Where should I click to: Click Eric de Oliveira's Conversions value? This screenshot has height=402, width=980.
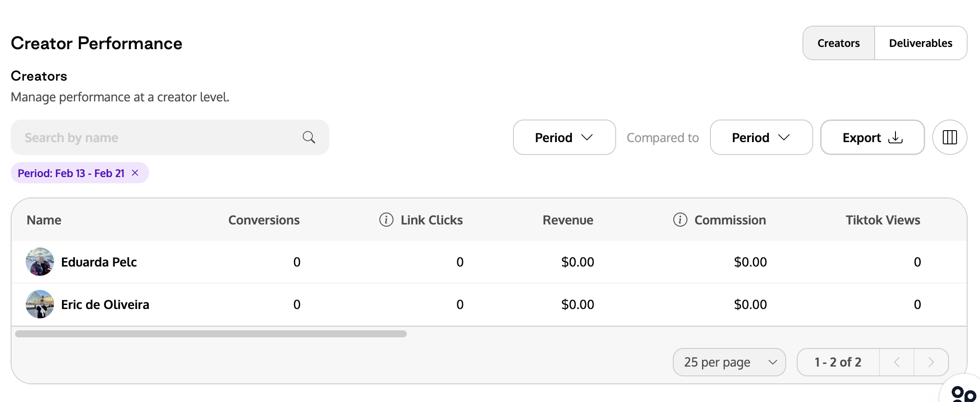pos(297,305)
